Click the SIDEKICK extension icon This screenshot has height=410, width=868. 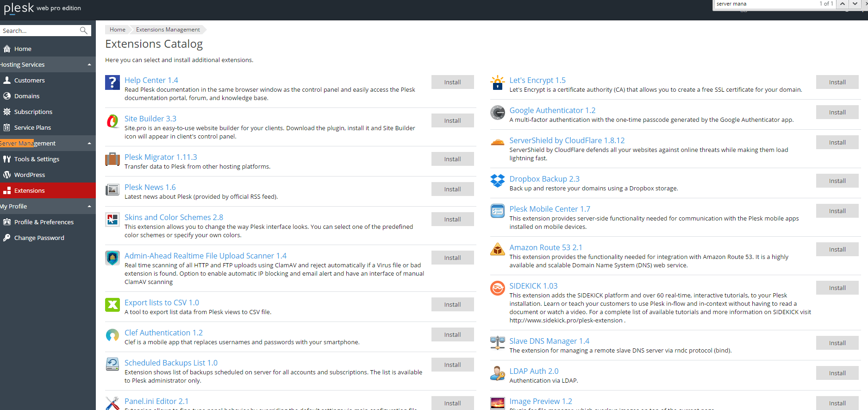[498, 288]
